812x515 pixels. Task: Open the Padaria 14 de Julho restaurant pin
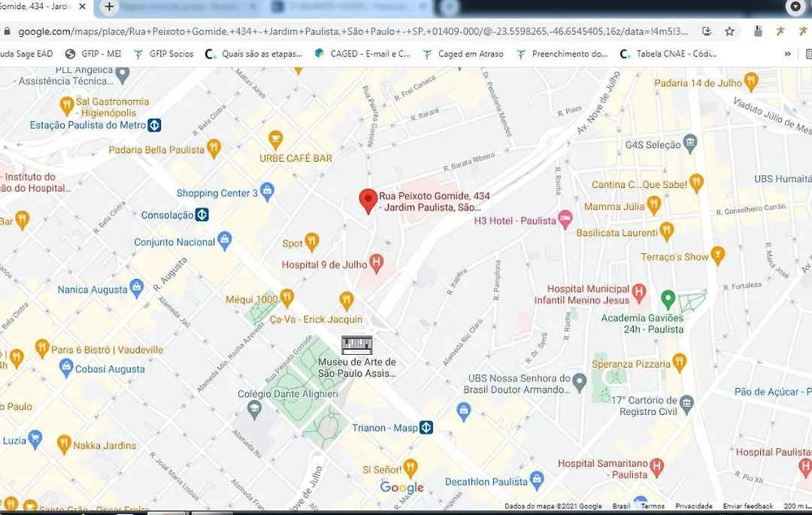pos(751,81)
